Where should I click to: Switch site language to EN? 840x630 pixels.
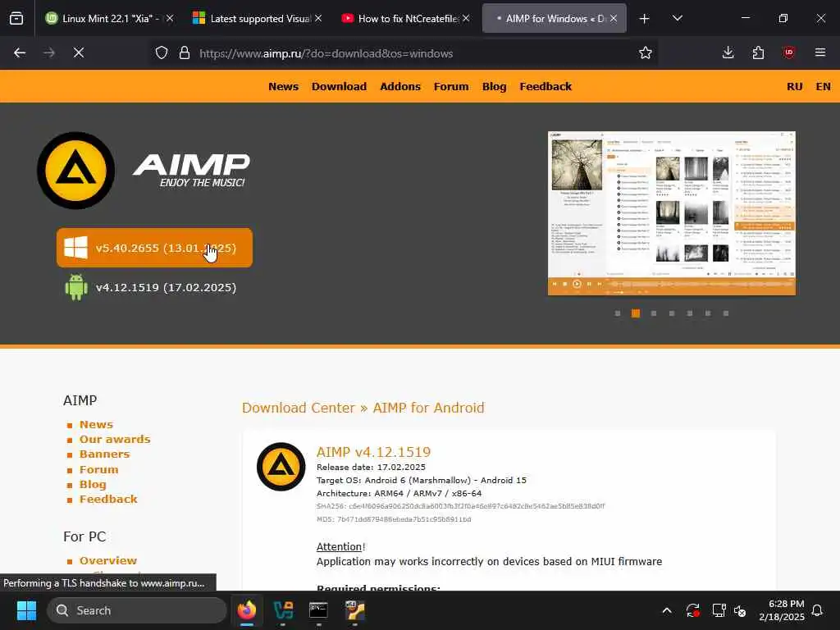823,86
